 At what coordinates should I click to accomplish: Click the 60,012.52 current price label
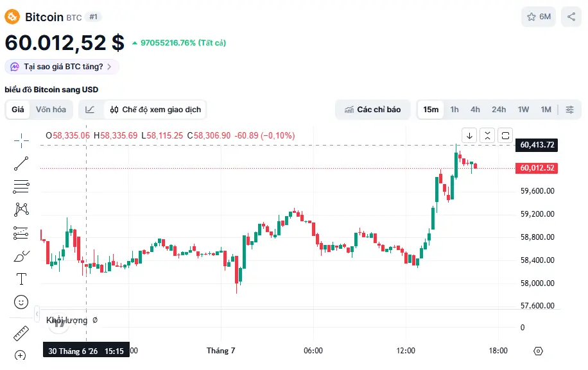(x=537, y=168)
